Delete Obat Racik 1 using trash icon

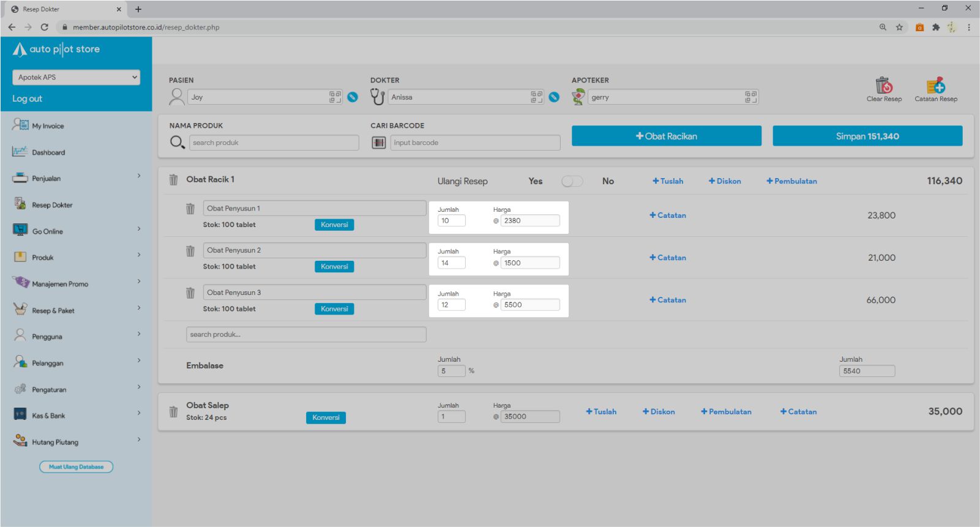(174, 180)
